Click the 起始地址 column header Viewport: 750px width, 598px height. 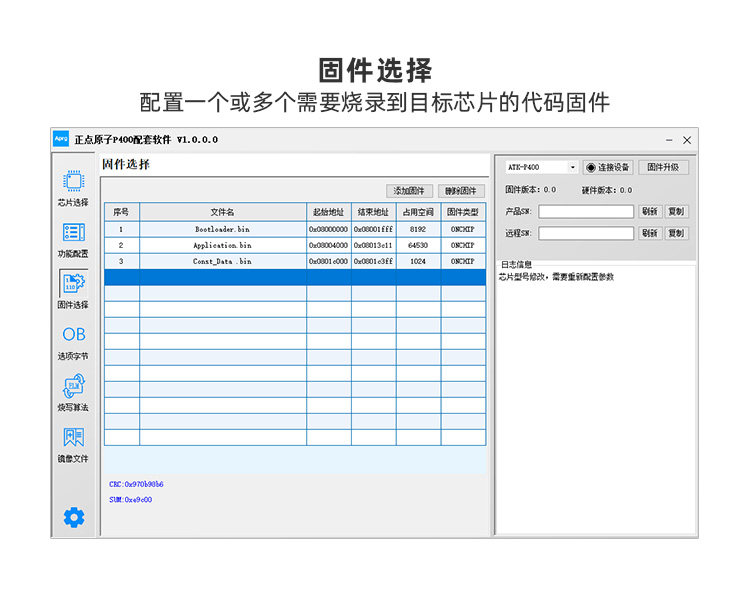(329, 212)
